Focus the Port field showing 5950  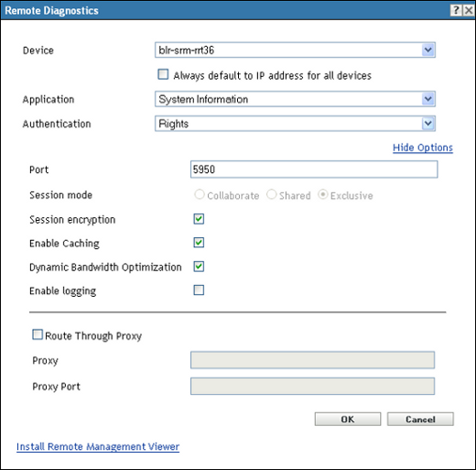click(314, 169)
